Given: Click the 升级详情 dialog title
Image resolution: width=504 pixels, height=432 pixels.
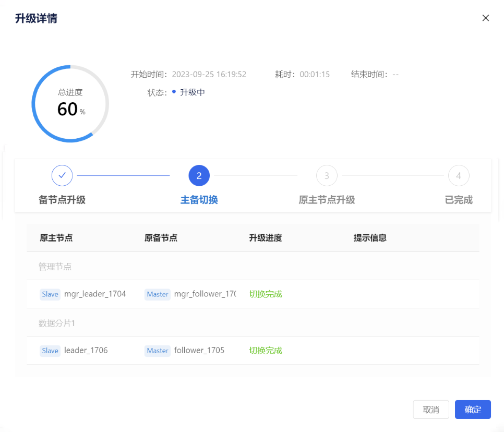Looking at the screenshot, I should [x=37, y=18].
